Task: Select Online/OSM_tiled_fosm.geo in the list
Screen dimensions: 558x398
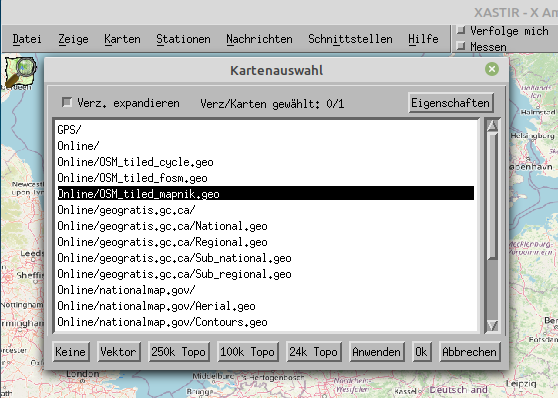Action: coord(265,178)
